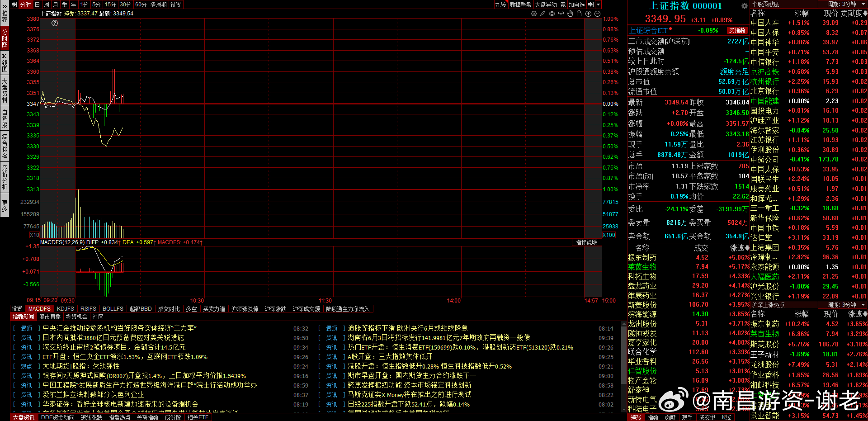Screen dimensions: 868x421
Task: Open the 多周期 view
Action: coord(159,5)
